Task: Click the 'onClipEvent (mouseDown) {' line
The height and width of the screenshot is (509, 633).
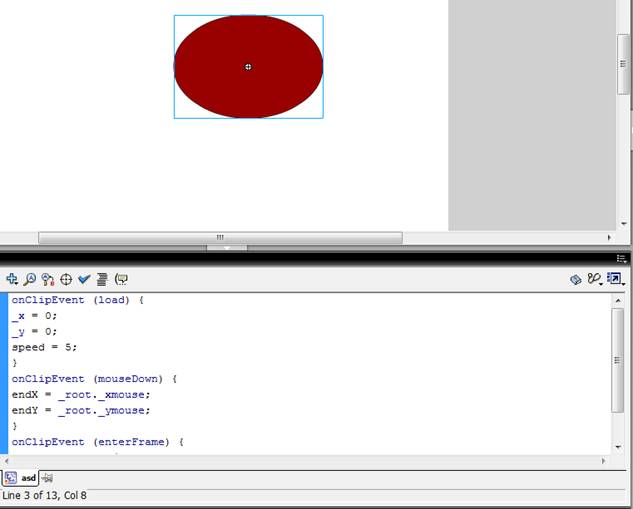Action: pyautogui.click(x=94, y=379)
